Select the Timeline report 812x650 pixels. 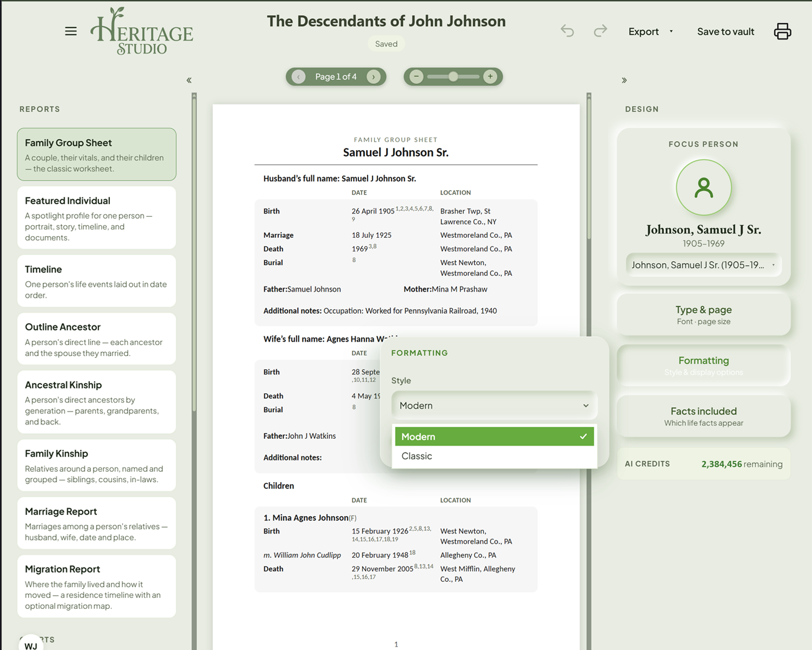pyautogui.click(x=97, y=281)
